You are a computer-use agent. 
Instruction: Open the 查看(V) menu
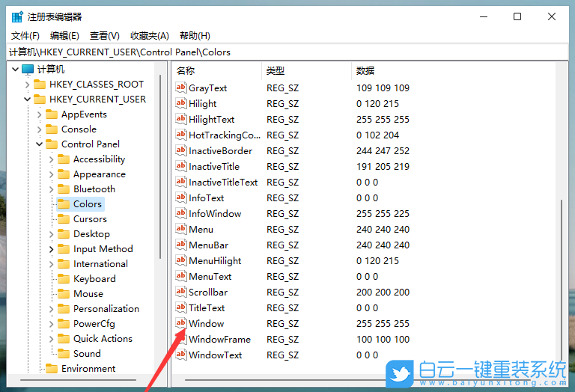105,36
